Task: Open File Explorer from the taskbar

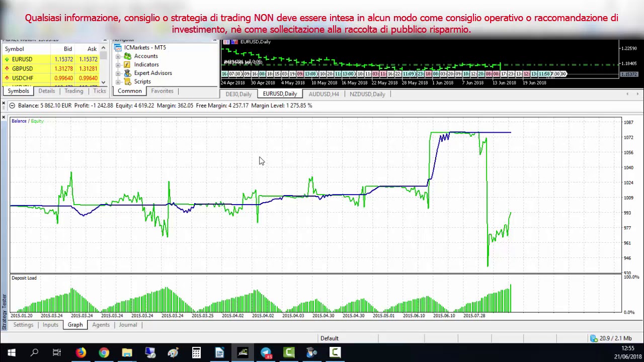Action: tap(127, 353)
